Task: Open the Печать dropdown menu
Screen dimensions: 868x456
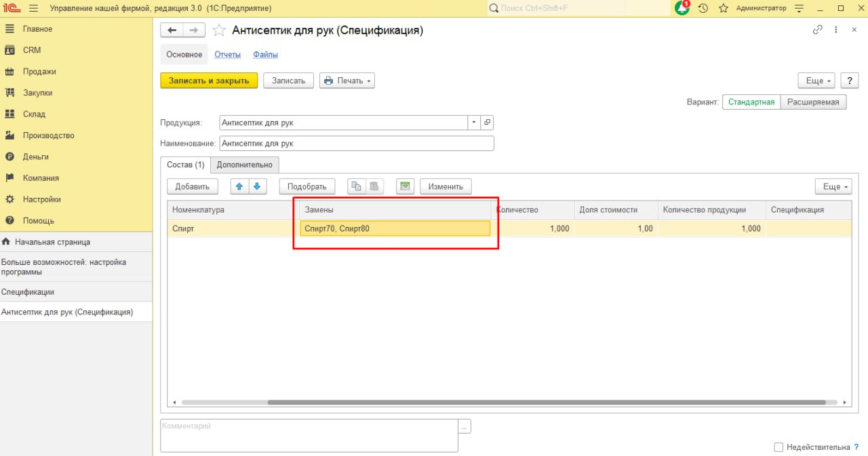Action: point(347,81)
